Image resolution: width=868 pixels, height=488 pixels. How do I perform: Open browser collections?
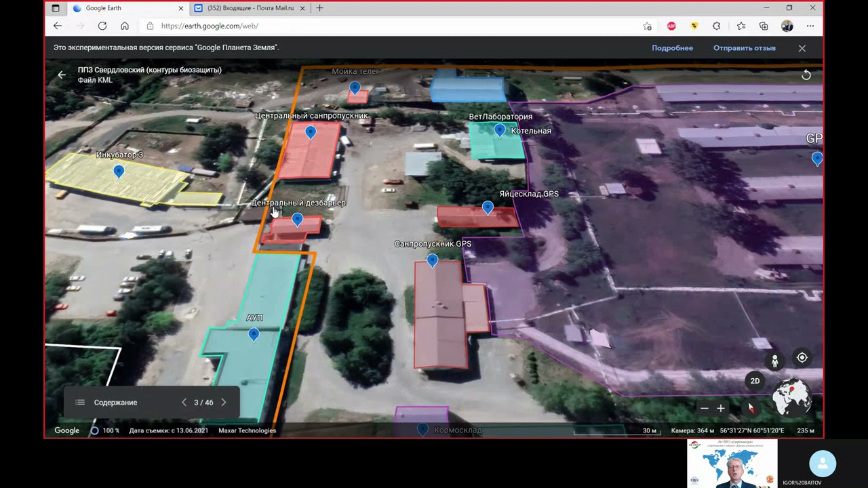coord(764,26)
